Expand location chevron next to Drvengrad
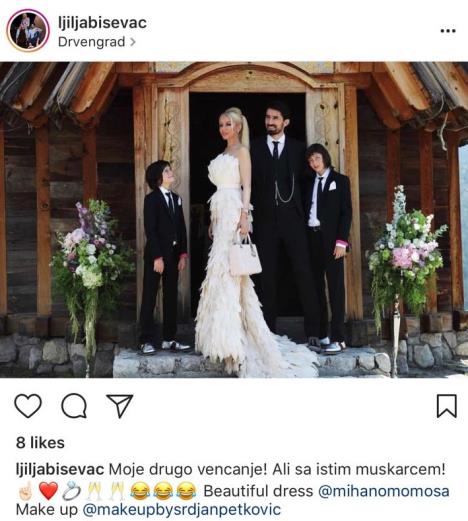 [x=132, y=42]
